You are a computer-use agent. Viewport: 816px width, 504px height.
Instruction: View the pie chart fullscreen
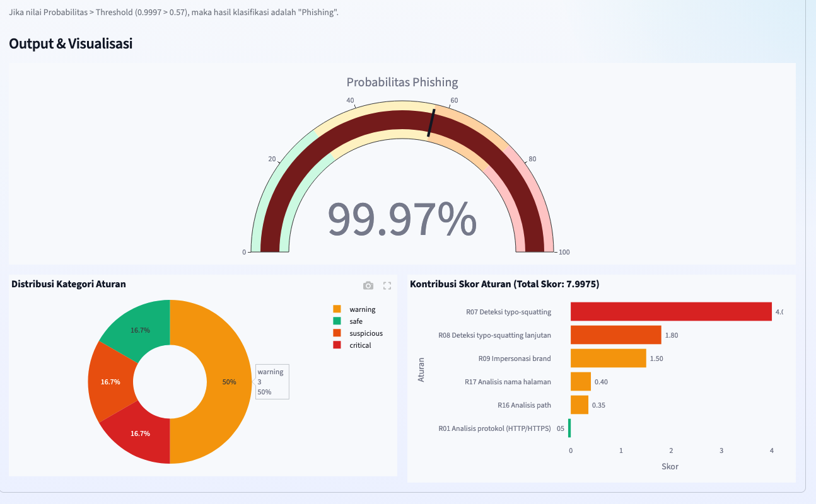coord(387,285)
